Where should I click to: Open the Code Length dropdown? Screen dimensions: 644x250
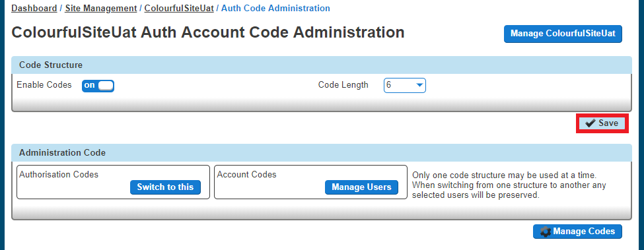(404, 85)
